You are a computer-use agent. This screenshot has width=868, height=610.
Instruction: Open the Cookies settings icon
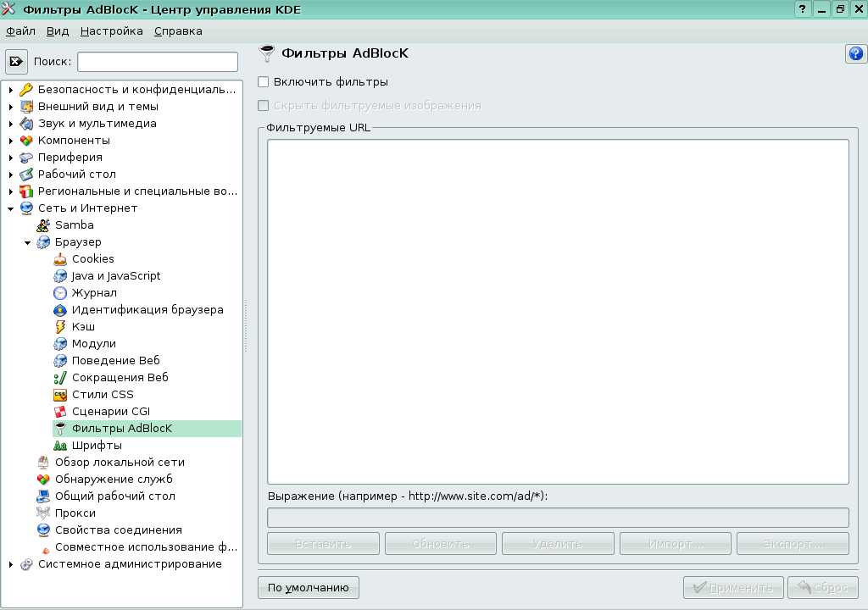(59, 258)
